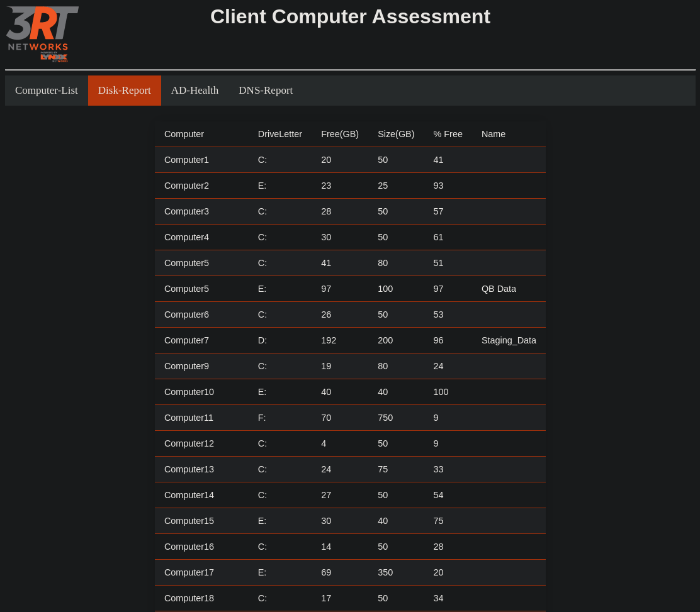Click the 350 size value for Computer17
This screenshot has height=612, width=700.
click(385, 572)
